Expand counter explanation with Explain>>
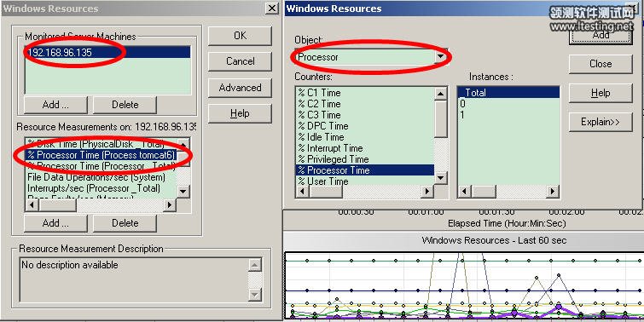Image resolution: width=644 pixels, height=322 pixels. pos(600,122)
